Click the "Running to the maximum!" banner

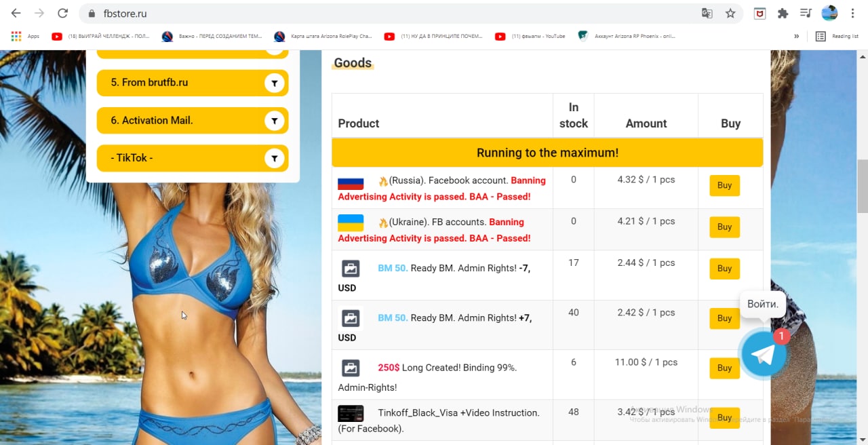click(547, 153)
